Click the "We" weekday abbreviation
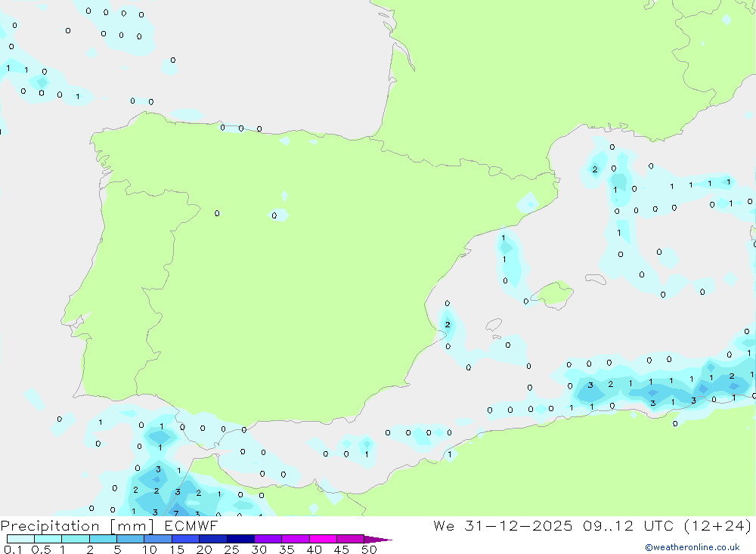Viewport: 756px width, 554px height. 444,525
